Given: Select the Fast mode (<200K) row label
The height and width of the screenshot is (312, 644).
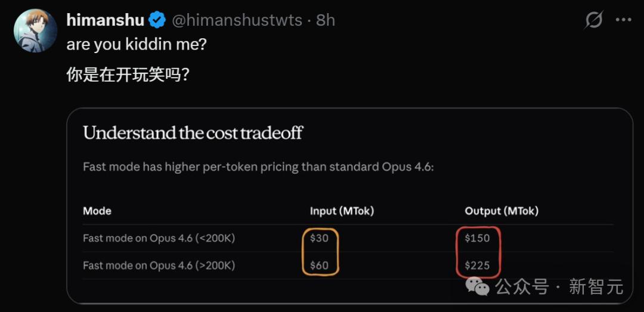Looking at the screenshot, I should click(x=159, y=238).
